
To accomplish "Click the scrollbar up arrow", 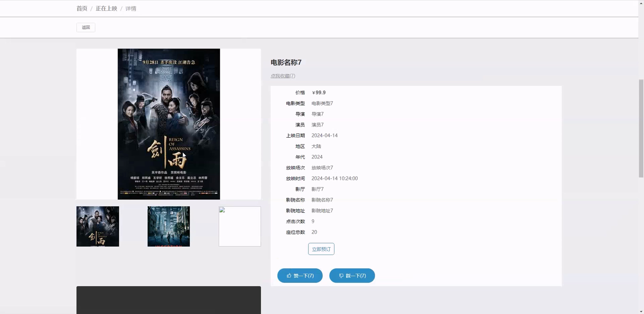I will click(641, 3).
